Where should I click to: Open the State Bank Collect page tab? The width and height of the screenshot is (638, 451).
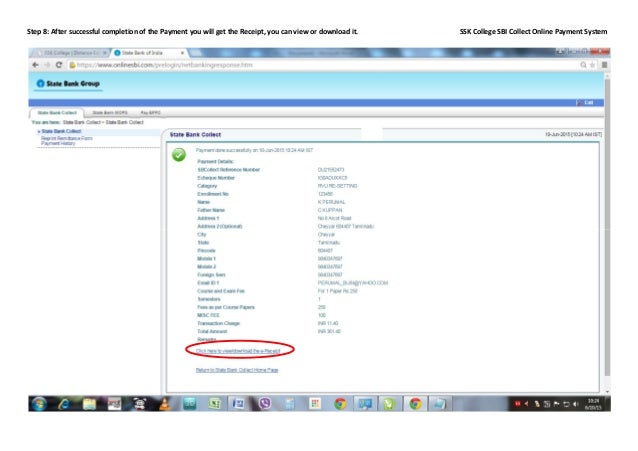tap(57, 113)
